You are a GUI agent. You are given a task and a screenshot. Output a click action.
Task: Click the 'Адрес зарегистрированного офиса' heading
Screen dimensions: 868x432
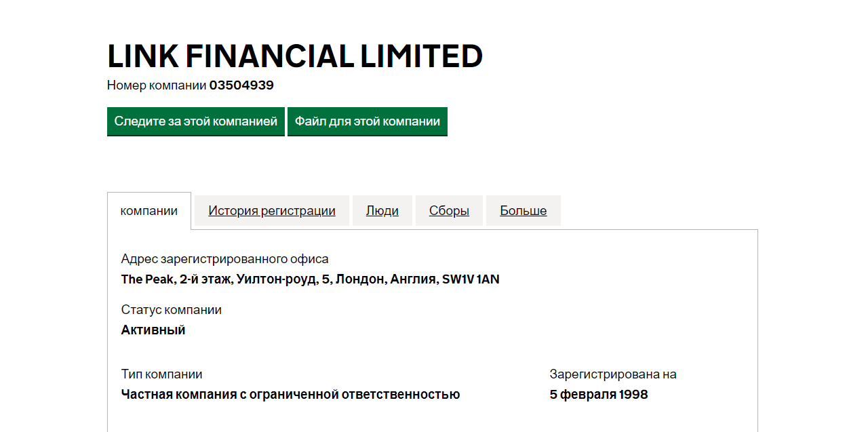(224, 258)
